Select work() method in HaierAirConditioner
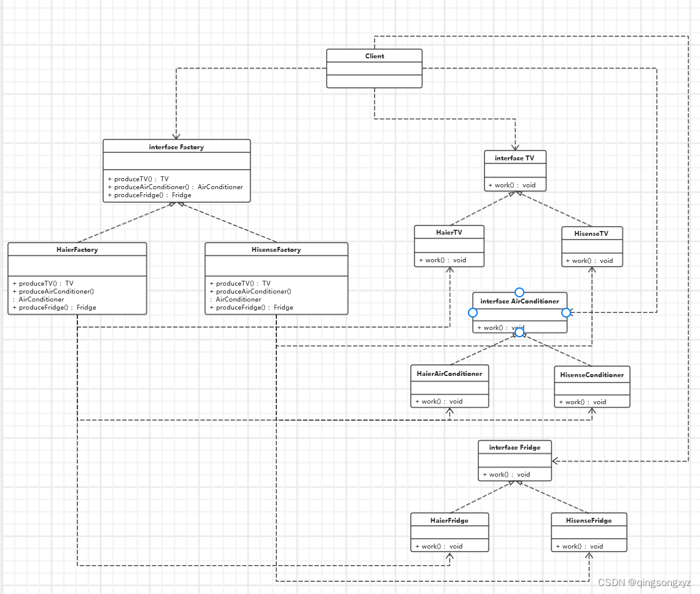 pyautogui.click(x=439, y=401)
